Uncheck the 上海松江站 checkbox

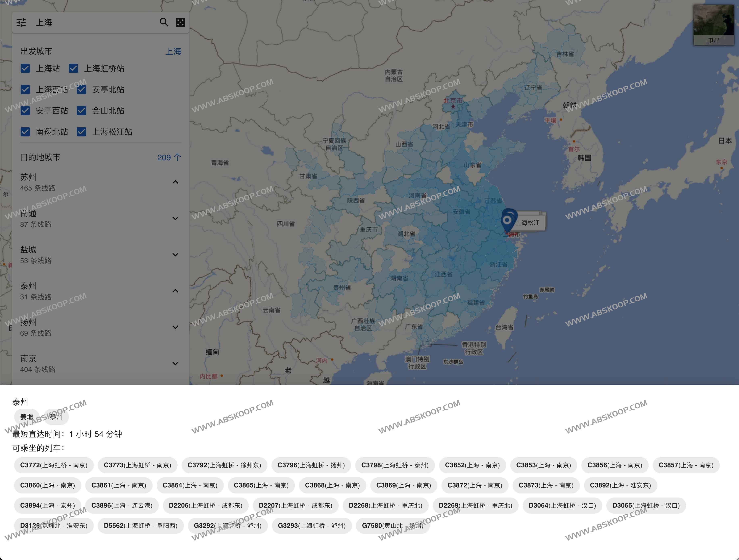pyautogui.click(x=81, y=132)
